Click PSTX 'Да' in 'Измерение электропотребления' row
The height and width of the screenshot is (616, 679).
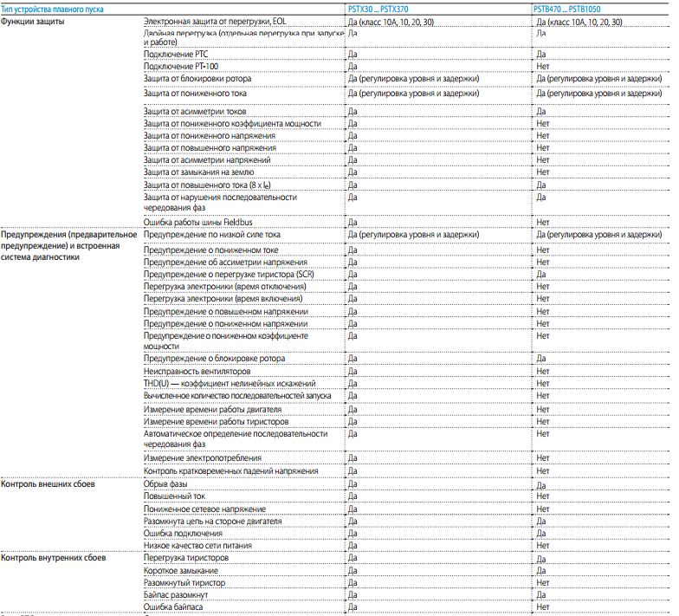point(352,457)
